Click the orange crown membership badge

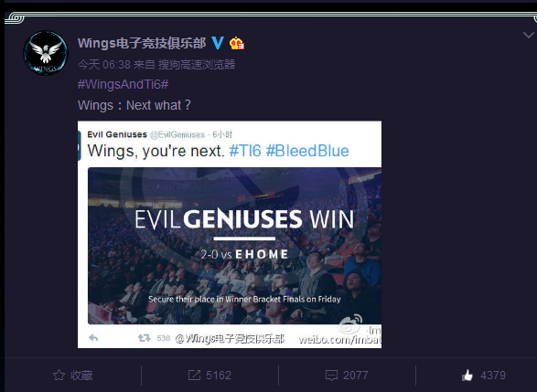click(x=237, y=44)
